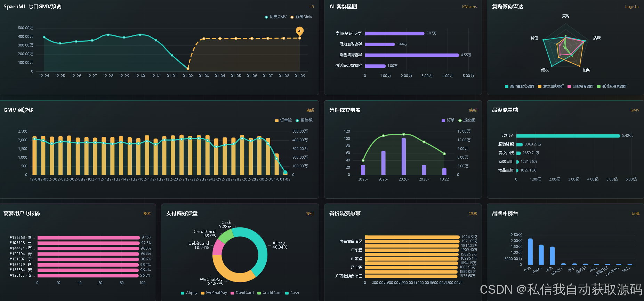Select the 华为 bar in 品牌冲榜台
Screen dimensions: 644x301
[x=552, y=256]
